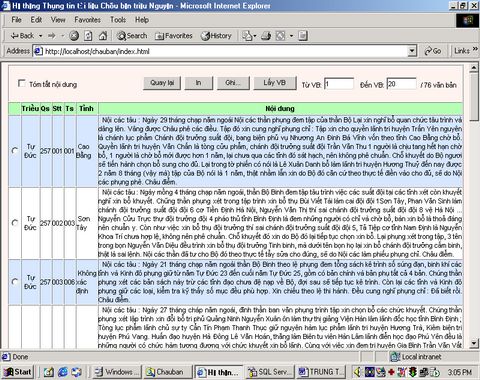Screen dimensions: 480x380
Task: Open the Favorites menu
Action: click(87, 20)
